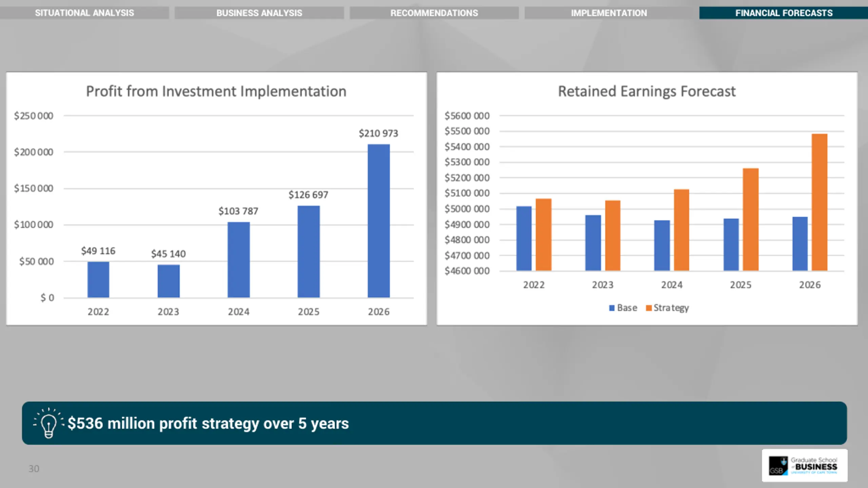Click the orange 2026 Strategy bar
Viewport: 868px width, 488px height.
tap(820, 202)
